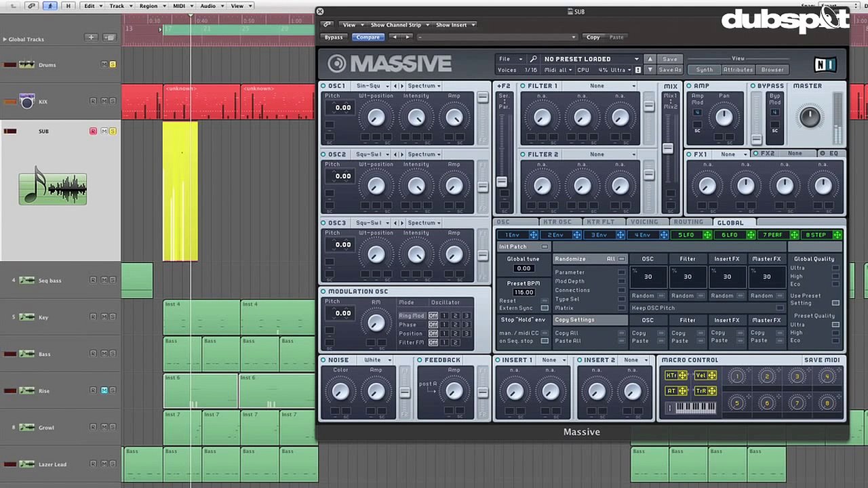Click Macro Control knob 1
Image resolution: width=868 pixels, height=488 pixels.
(x=737, y=376)
